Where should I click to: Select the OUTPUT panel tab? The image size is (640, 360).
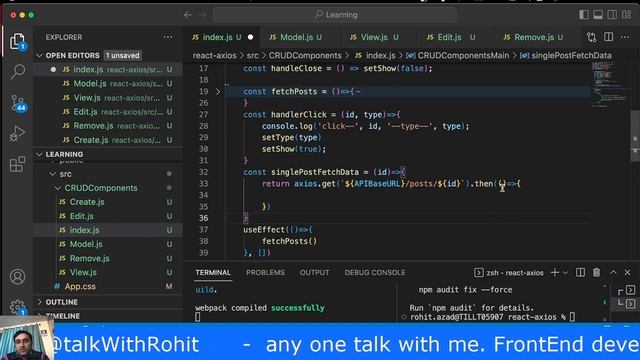pyautogui.click(x=314, y=273)
